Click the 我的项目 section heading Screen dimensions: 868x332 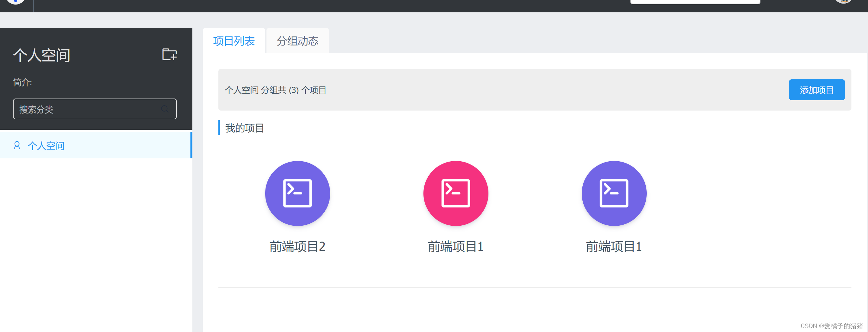click(245, 128)
